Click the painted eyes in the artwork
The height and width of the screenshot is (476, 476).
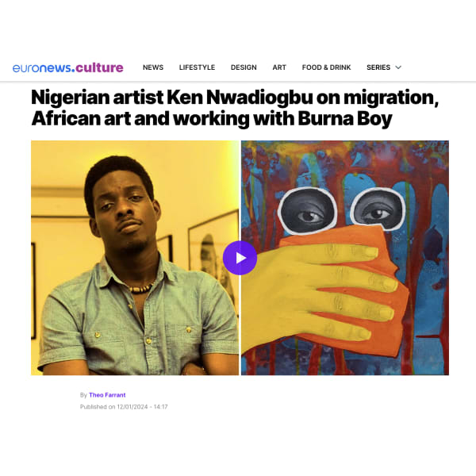[x=341, y=210]
